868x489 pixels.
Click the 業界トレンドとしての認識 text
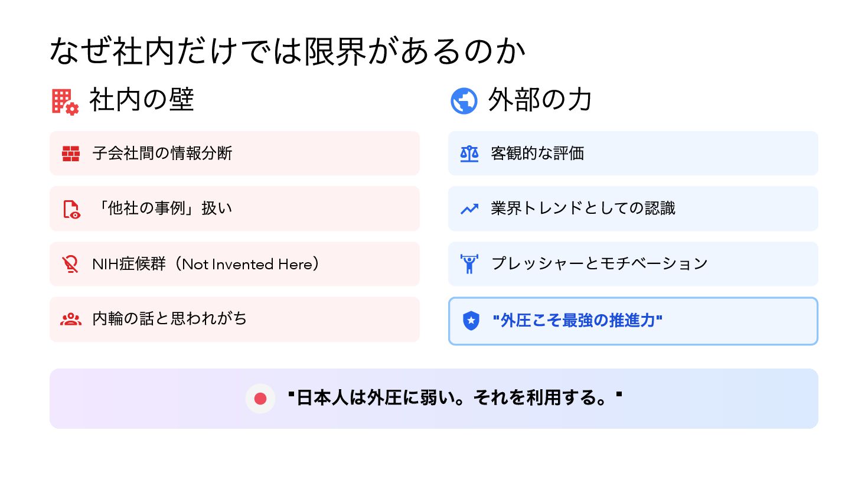point(583,208)
